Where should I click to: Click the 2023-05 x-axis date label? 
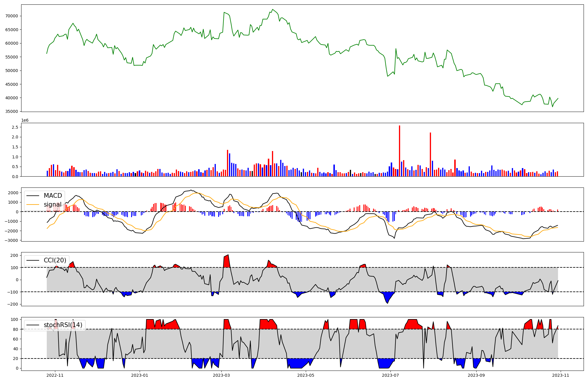(306, 375)
